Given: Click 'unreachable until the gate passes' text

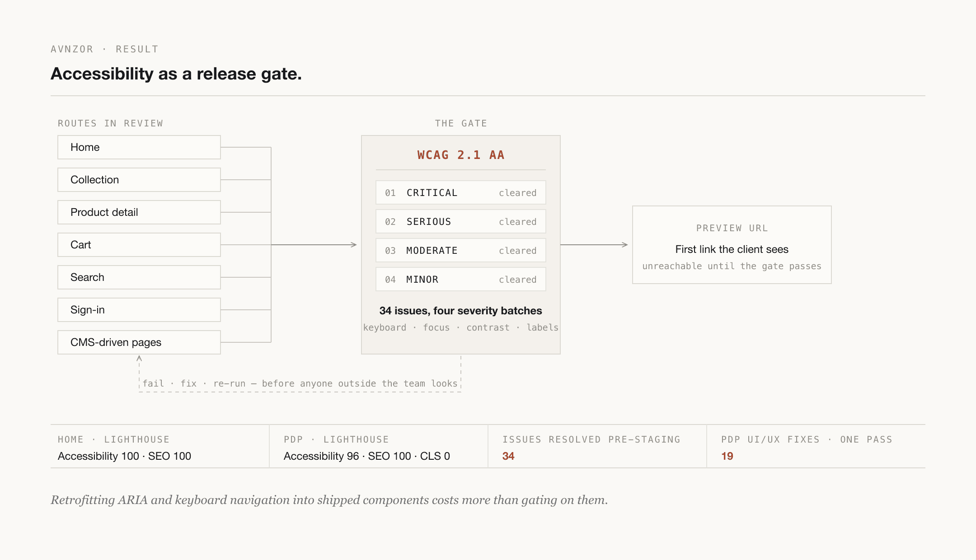Looking at the screenshot, I should [732, 266].
